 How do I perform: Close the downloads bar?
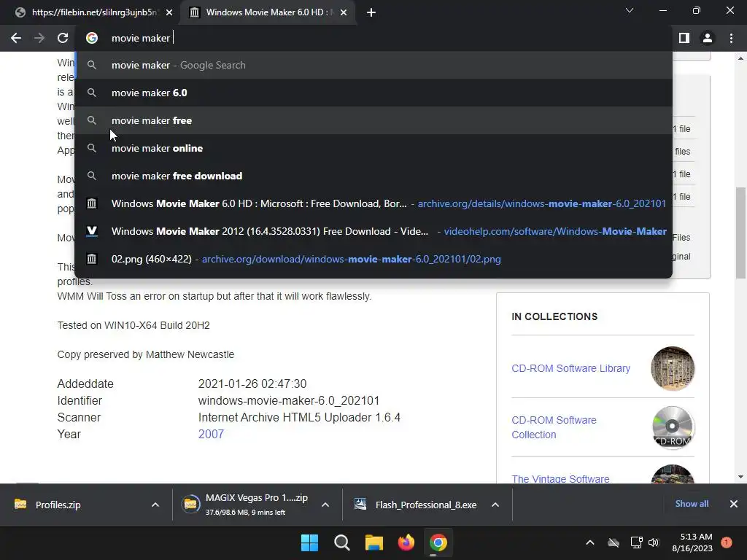tap(734, 504)
